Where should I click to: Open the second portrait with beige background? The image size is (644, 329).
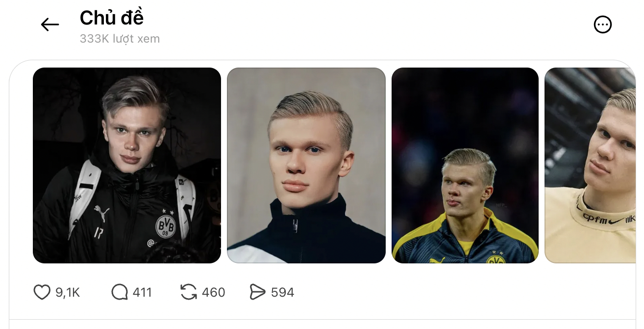click(306, 165)
